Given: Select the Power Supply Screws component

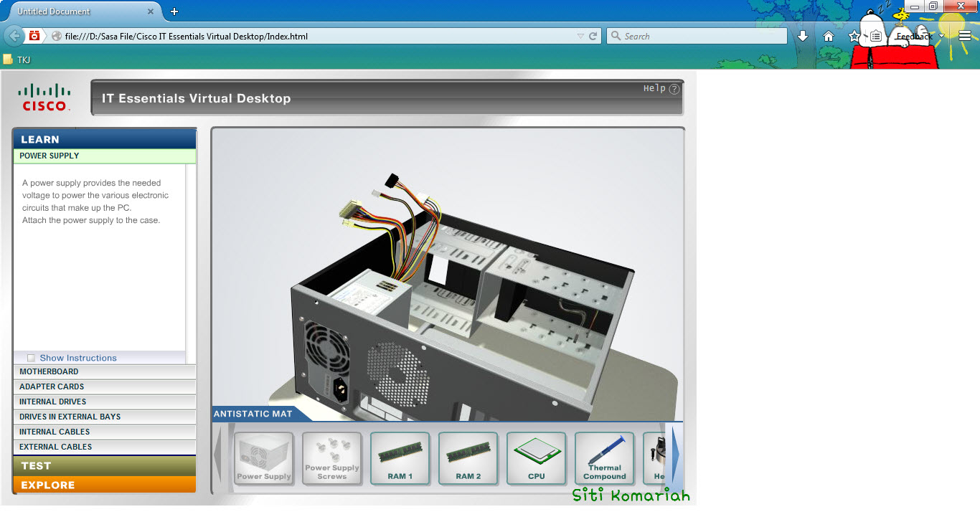Looking at the screenshot, I should 331,458.
